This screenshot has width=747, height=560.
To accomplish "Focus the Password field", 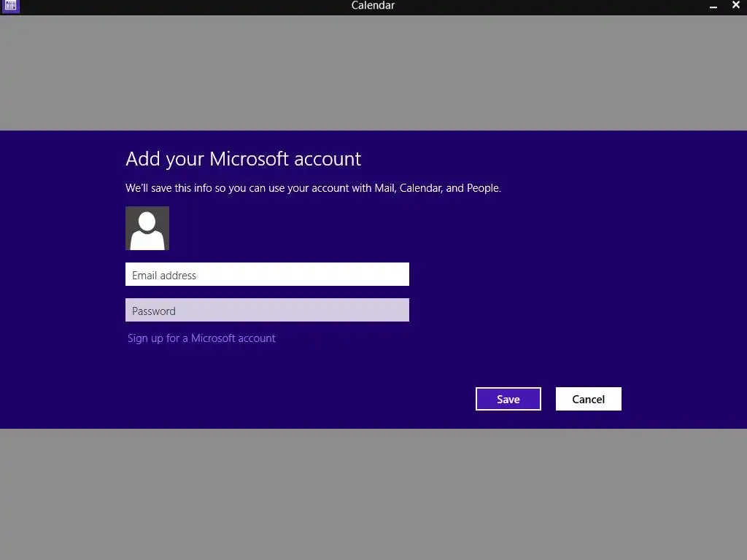I will click(x=267, y=310).
